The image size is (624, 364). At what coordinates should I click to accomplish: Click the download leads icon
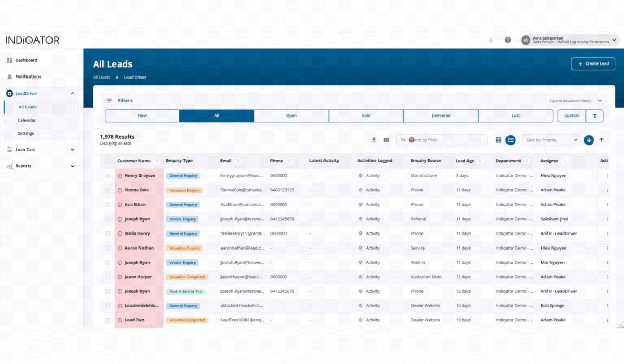374,140
